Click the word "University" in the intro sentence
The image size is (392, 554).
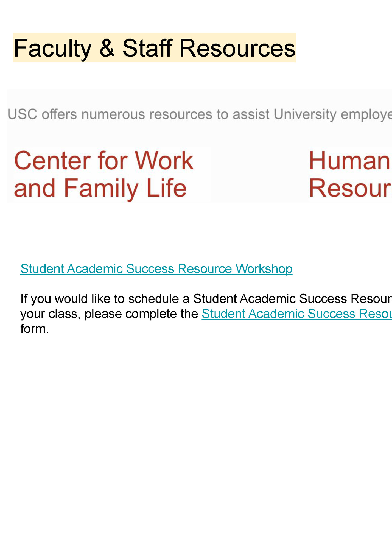click(x=305, y=114)
